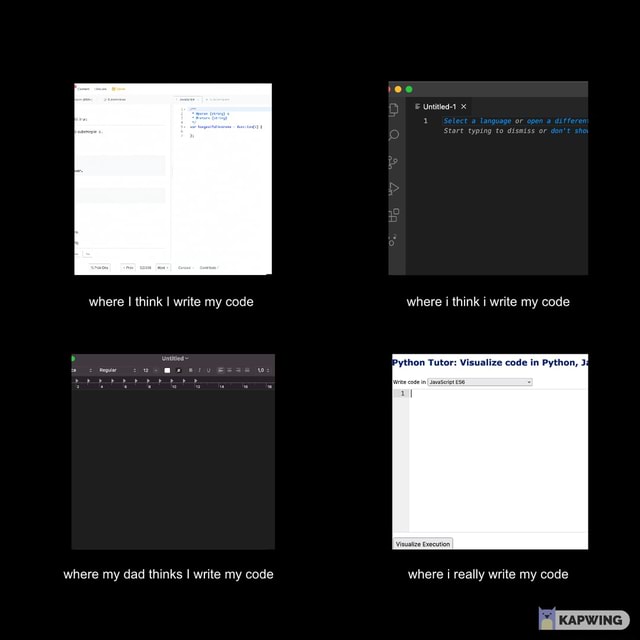Open the Regular font style dropdown in TextEdit
Viewport: 640px width, 640px height.
click(117, 370)
